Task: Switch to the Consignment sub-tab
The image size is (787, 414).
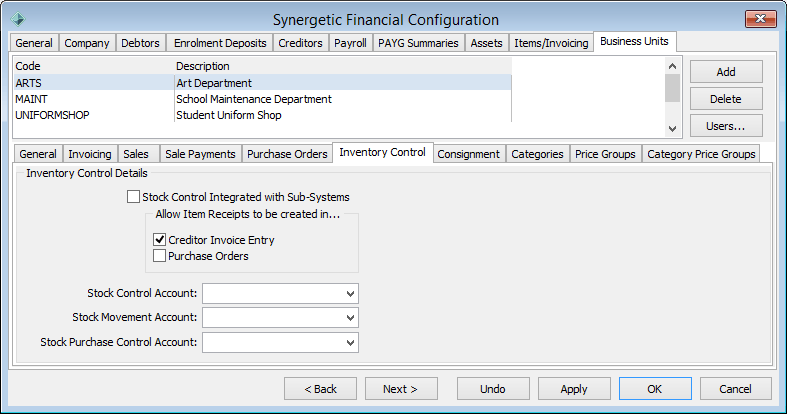Action: (468, 154)
